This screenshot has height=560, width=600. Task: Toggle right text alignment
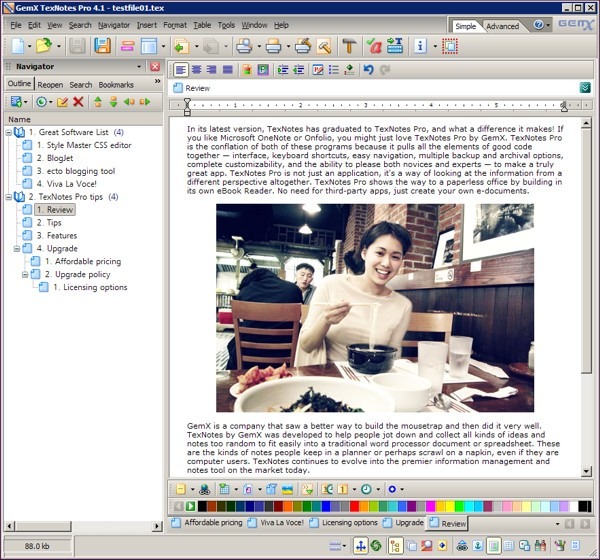click(212, 70)
